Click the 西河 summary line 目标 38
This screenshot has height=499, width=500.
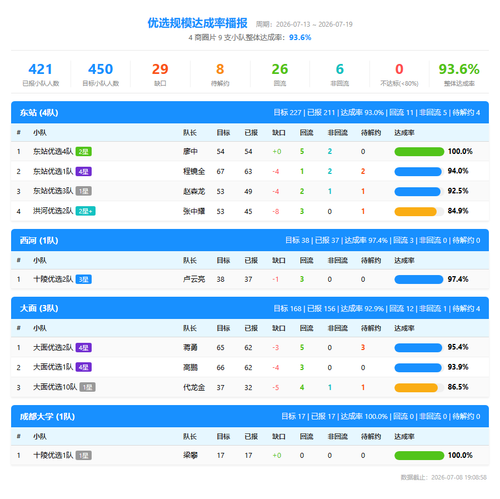pyautogui.click(x=297, y=240)
